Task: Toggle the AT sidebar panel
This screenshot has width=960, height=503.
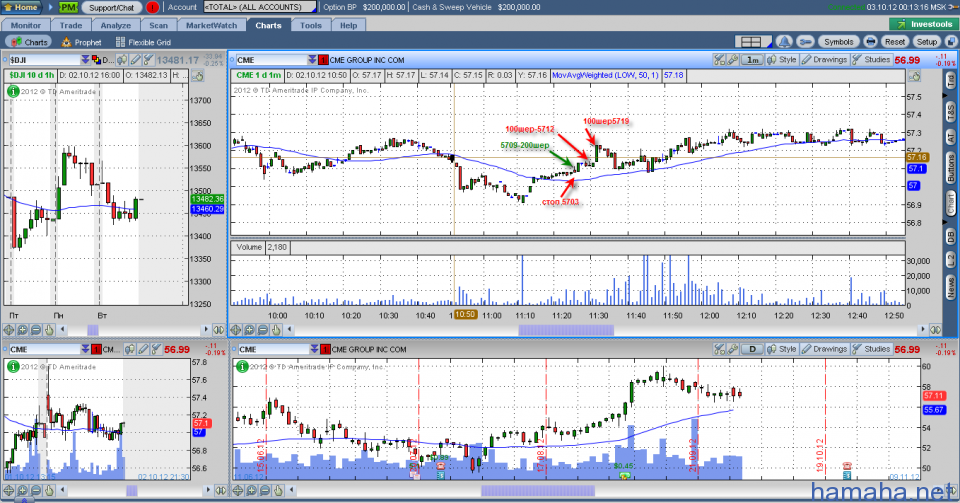Action: point(950,137)
